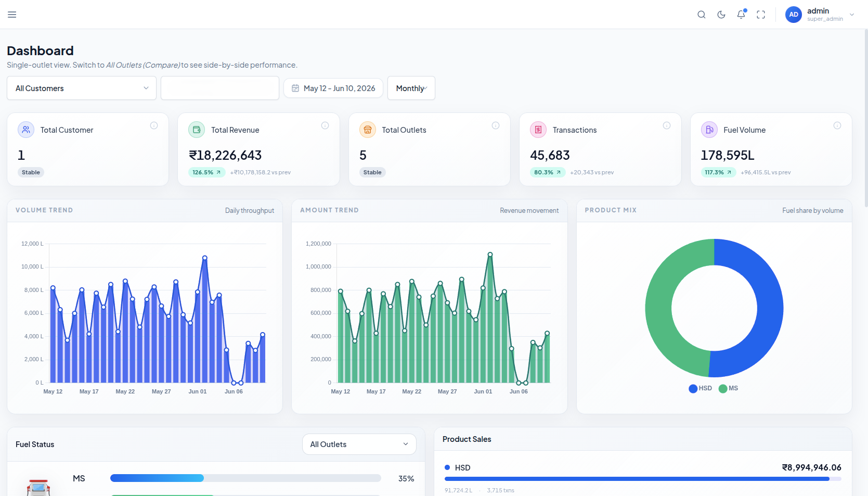Show info for Transactions card
Viewport: 868px width, 496px height.
point(667,125)
